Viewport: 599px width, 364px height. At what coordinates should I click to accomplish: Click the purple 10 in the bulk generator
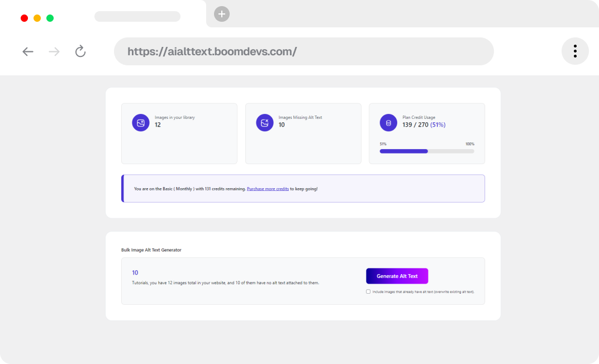135,273
